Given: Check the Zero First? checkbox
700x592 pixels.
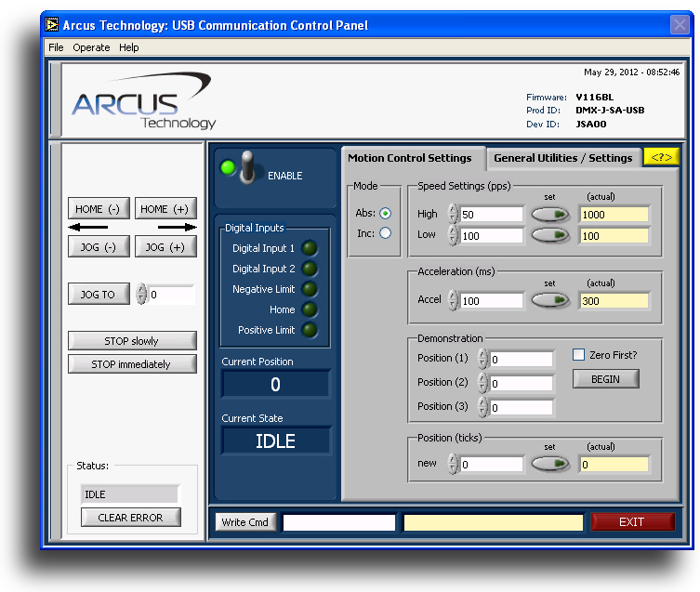Looking at the screenshot, I should (x=578, y=354).
